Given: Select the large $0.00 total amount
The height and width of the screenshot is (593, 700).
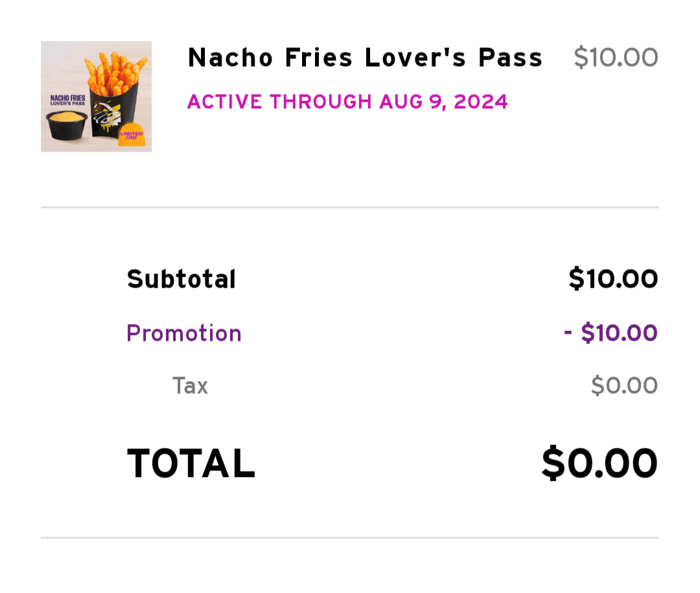Looking at the screenshot, I should [x=600, y=464].
